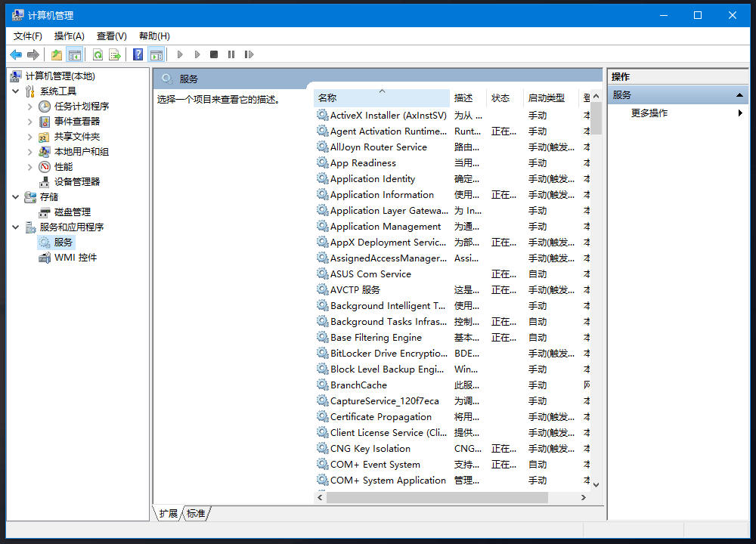The image size is (756, 544).
Task: Click the vertical scrollbar down arrow
Action: (596, 485)
